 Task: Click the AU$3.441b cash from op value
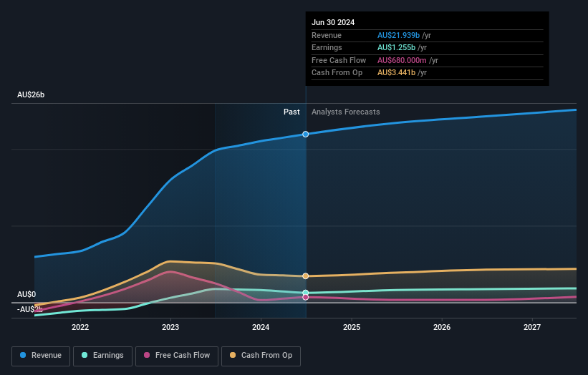click(396, 73)
